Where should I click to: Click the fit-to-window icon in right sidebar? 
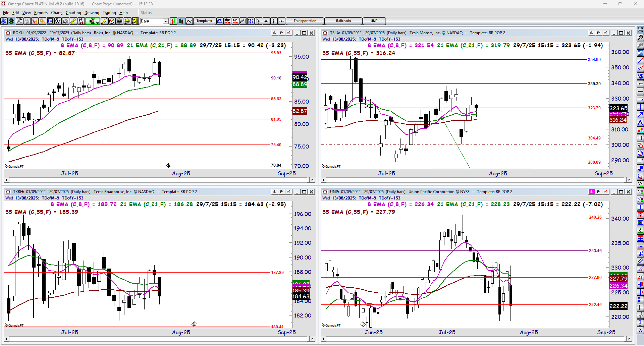tap(640, 30)
